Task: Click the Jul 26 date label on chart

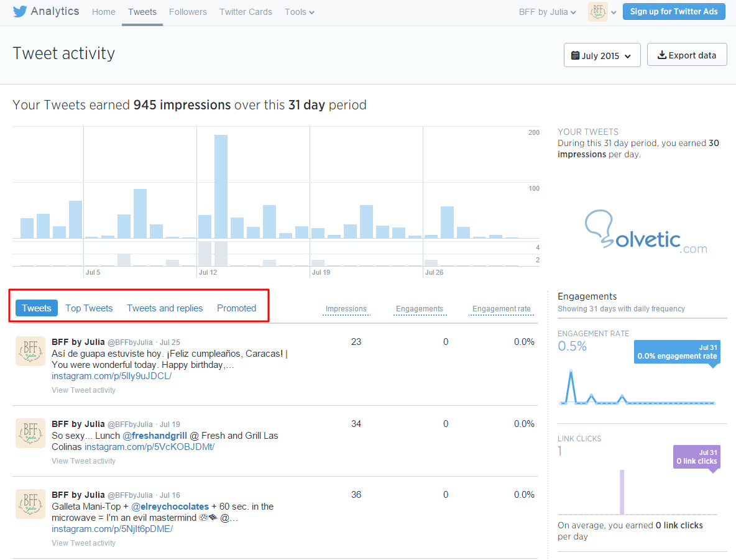Action: [434, 272]
